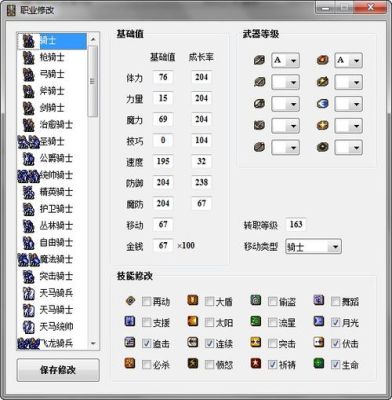This screenshot has height=400, width=392.
Task: Click the 转职等级 field showing 163
Action: [296, 224]
